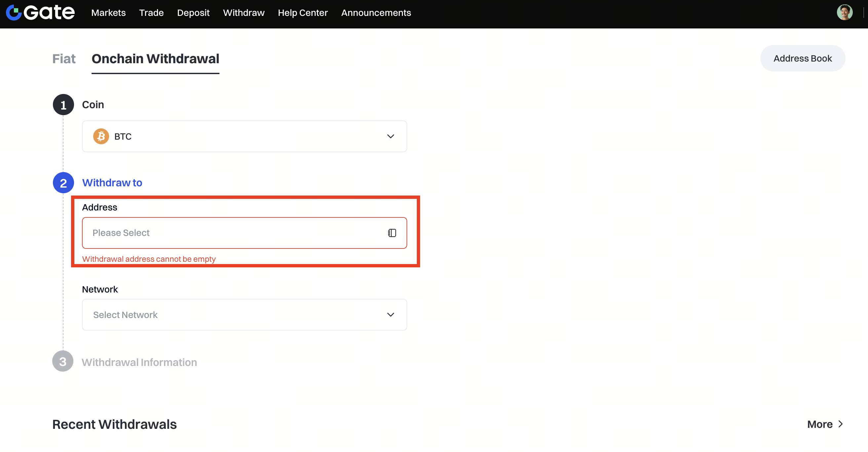The width and height of the screenshot is (868, 452).
Task: Click step 3 circle marker
Action: coord(63,362)
